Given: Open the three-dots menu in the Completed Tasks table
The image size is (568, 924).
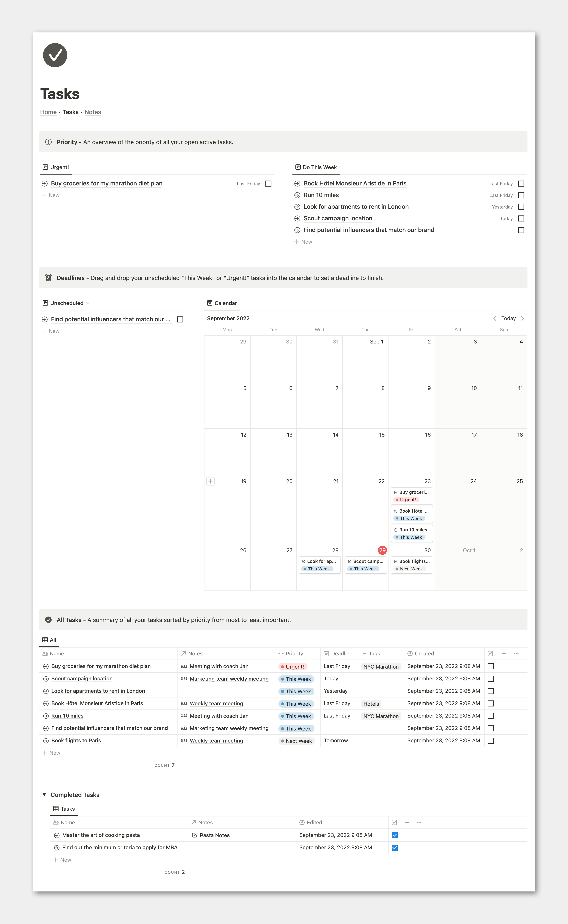Looking at the screenshot, I should pos(419,822).
